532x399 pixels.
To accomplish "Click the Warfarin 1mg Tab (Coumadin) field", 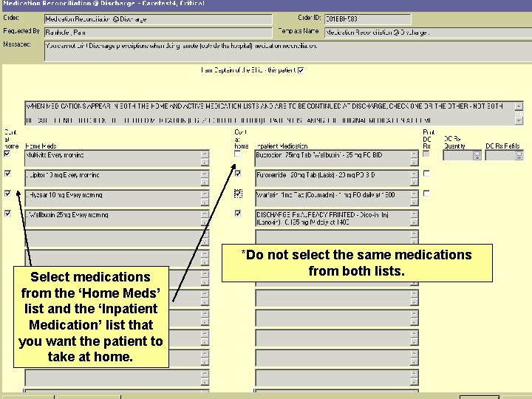I will point(337,198).
